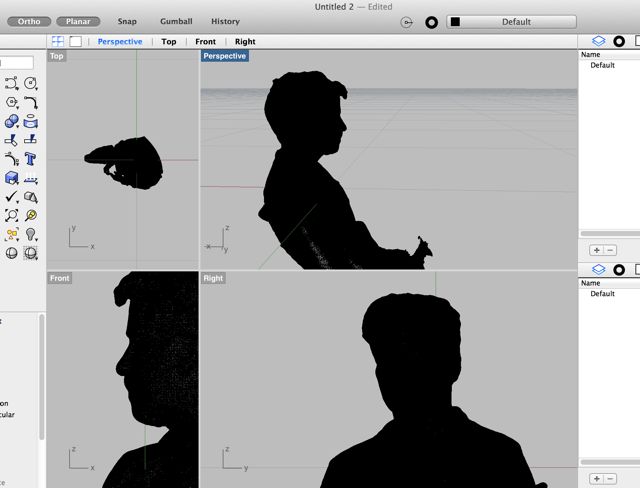Click the light bulb hide/show icon
Image resolution: width=640 pixels, height=488 pixels.
coord(31,235)
